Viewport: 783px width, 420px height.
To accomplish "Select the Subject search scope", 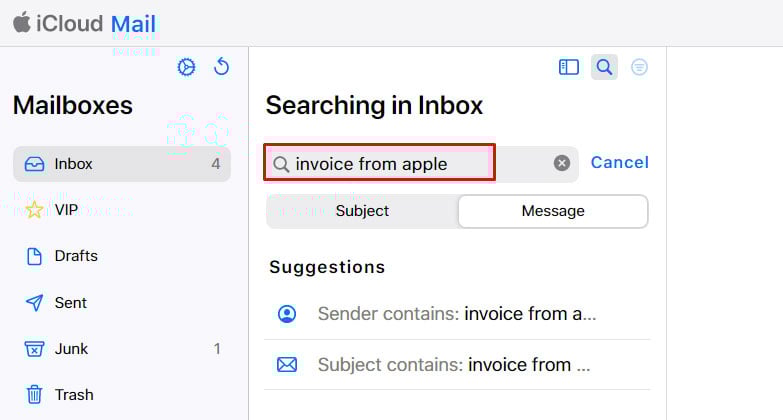I will (362, 211).
